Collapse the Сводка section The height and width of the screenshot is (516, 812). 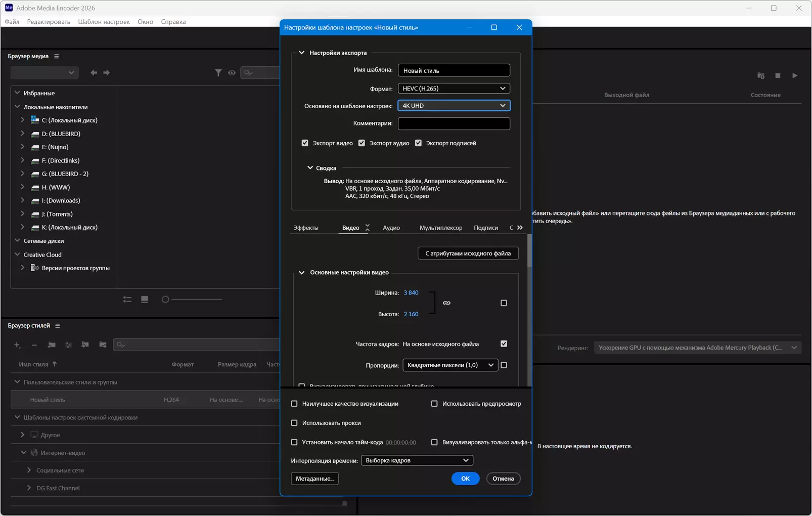click(x=310, y=168)
